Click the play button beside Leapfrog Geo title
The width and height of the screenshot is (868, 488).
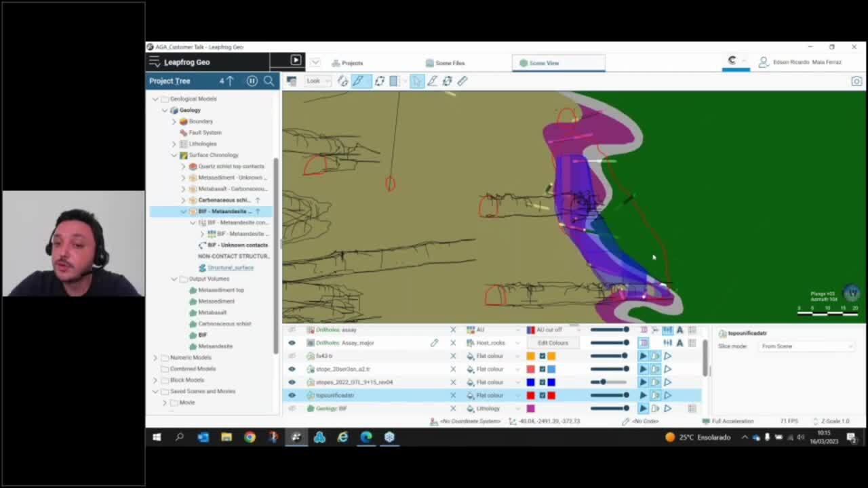pyautogui.click(x=296, y=60)
